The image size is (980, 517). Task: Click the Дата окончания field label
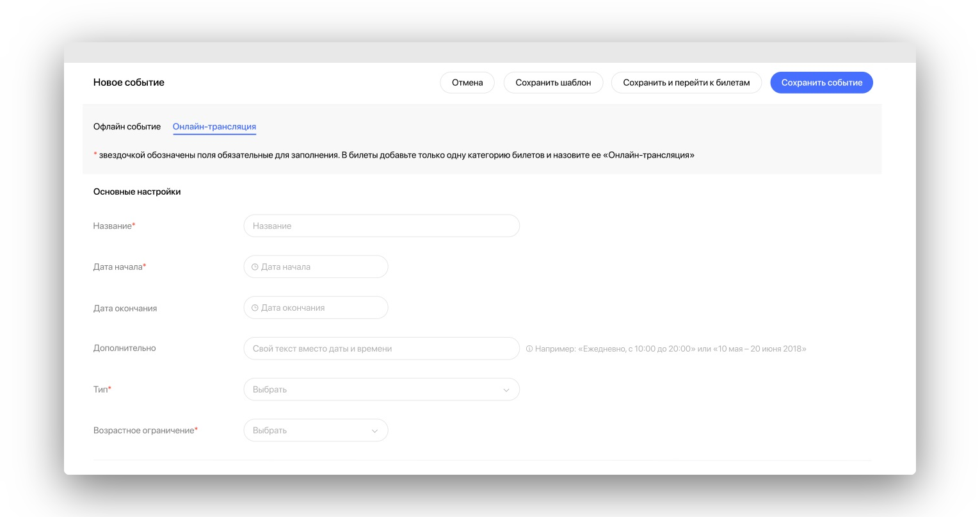[x=125, y=308]
